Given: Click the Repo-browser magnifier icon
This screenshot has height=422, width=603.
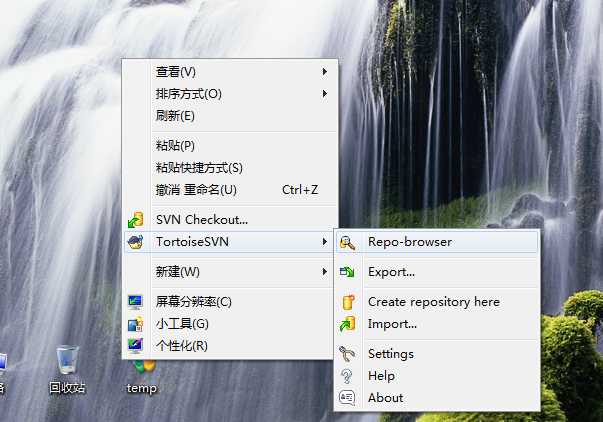Looking at the screenshot, I should [x=347, y=242].
